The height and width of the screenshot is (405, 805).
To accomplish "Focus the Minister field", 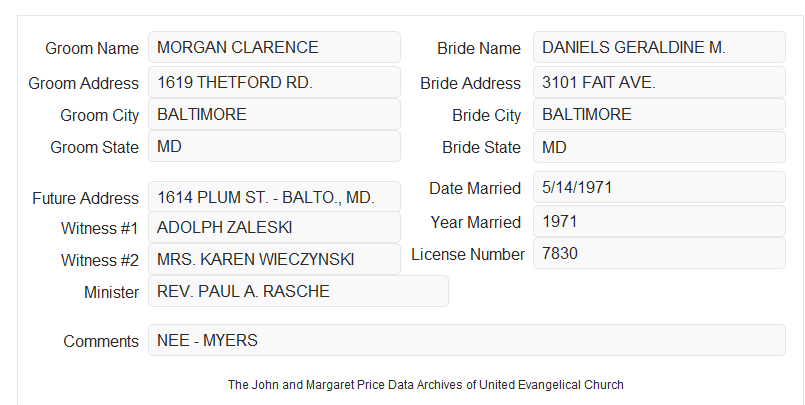I will [298, 291].
